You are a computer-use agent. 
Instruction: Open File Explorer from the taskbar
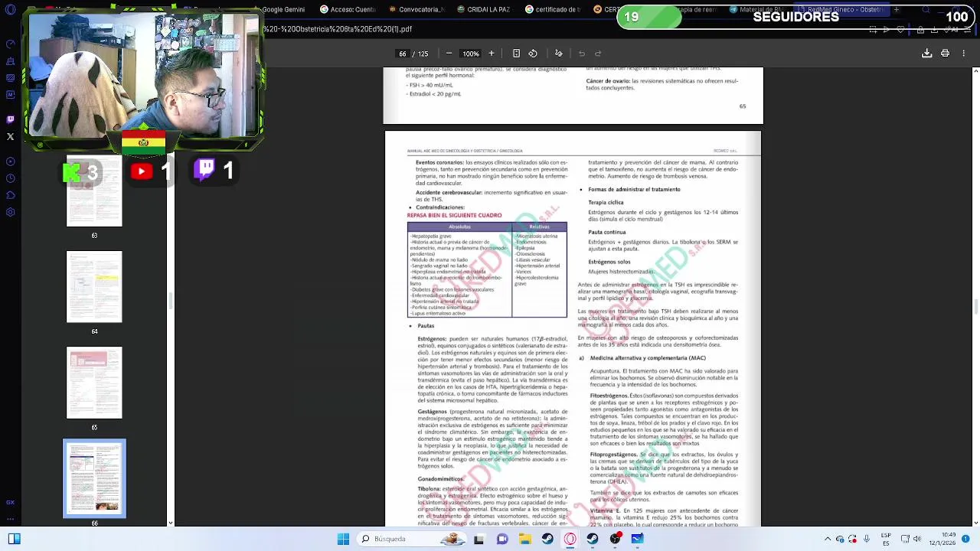click(525, 539)
